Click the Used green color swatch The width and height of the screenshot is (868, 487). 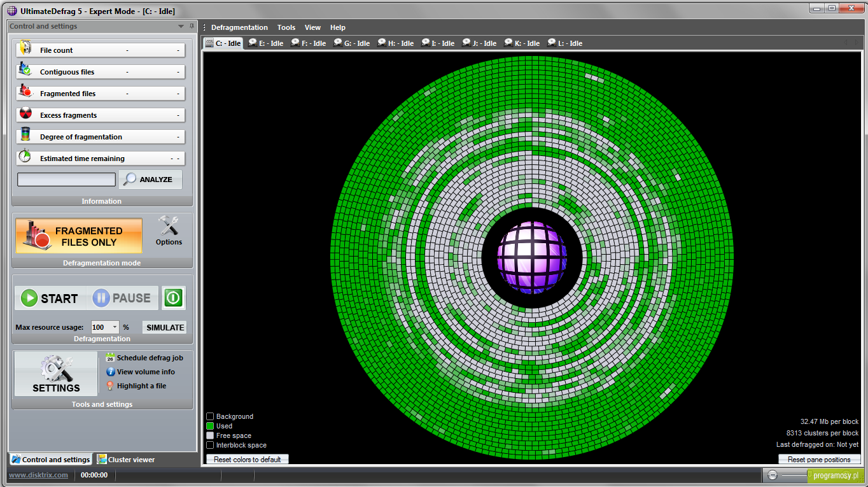(x=210, y=426)
